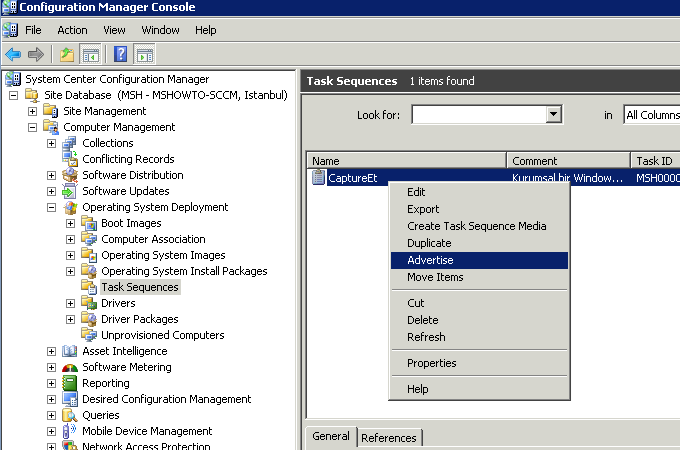The height and width of the screenshot is (450, 680).
Task: Click the Desired Configuration Management icon
Action: tap(70, 399)
